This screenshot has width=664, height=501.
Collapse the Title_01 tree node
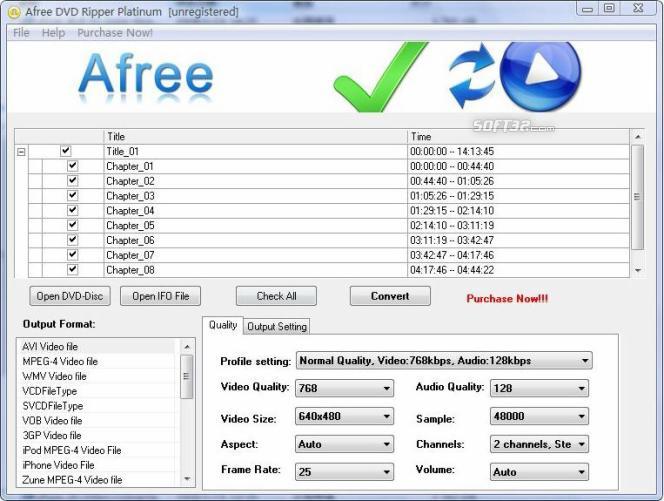tap(21, 152)
